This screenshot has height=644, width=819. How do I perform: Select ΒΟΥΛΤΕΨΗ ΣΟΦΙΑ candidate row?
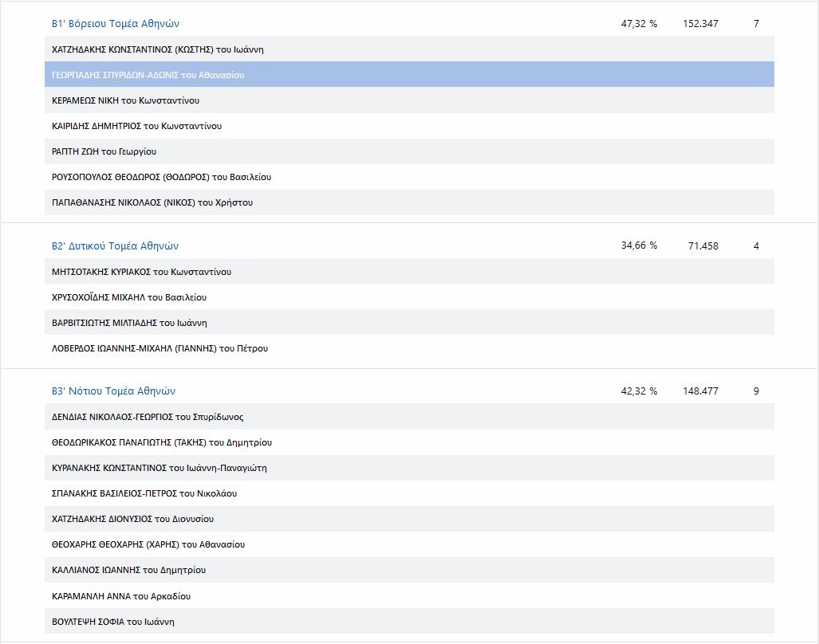(x=112, y=622)
